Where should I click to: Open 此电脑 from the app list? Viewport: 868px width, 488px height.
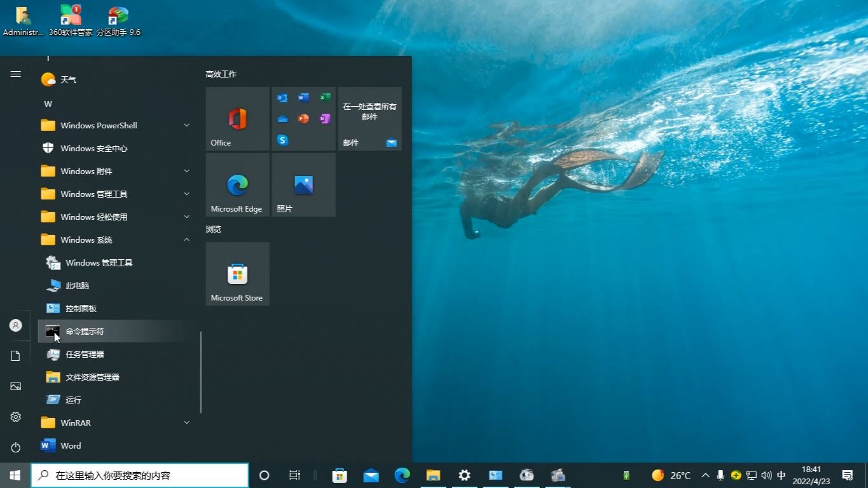click(114, 285)
